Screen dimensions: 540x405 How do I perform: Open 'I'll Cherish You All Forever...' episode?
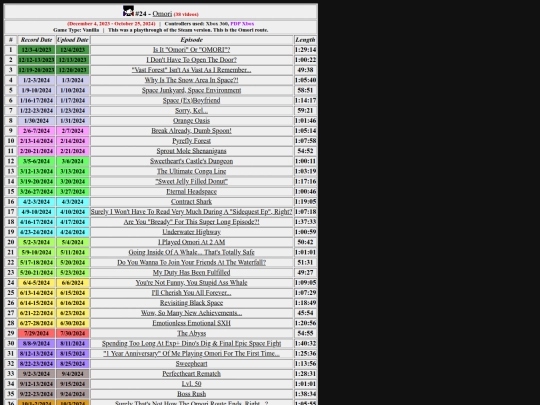click(191, 293)
